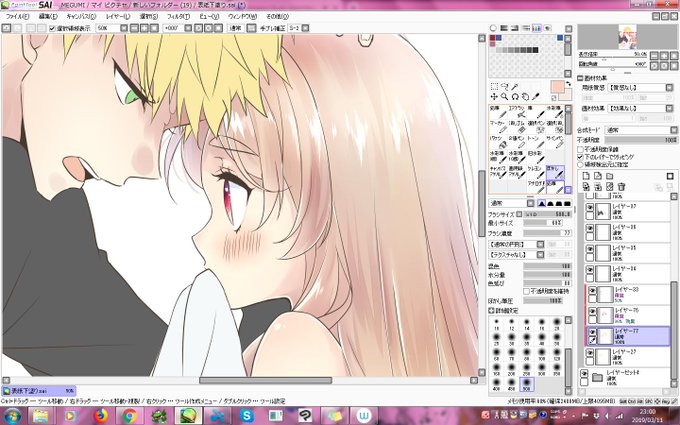Select the bucket fill tool

(499, 142)
